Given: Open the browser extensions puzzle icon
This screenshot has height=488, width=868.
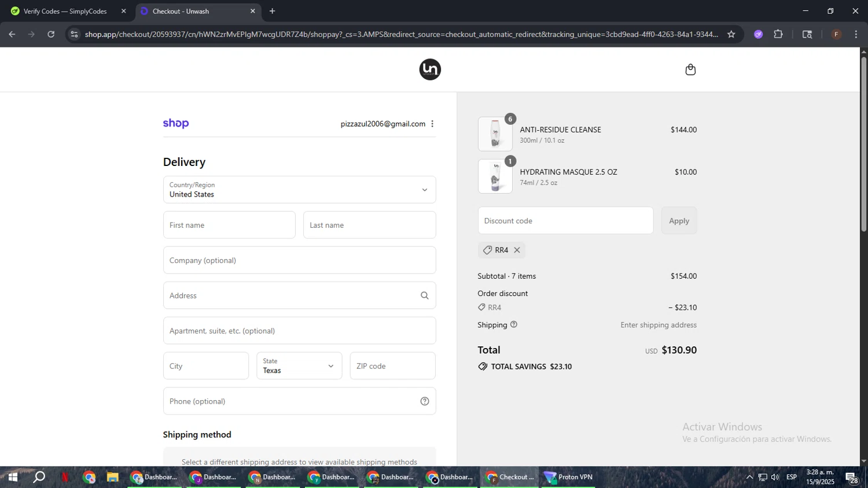Looking at the screenshot, I should click(778, 34).
